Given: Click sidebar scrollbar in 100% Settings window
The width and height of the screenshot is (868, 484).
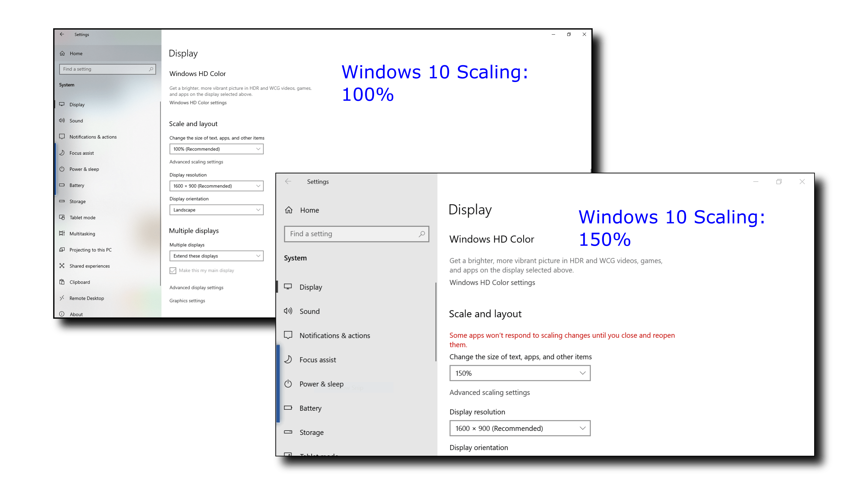Looking at the screenshot, I should [x=160, y=194].
